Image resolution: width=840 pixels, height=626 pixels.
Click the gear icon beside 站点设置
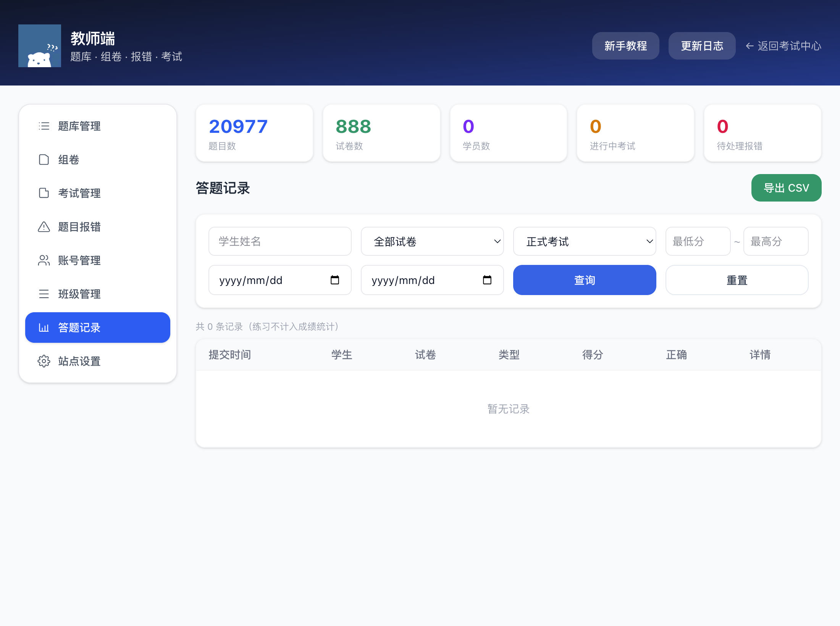[x=44, y=361]
